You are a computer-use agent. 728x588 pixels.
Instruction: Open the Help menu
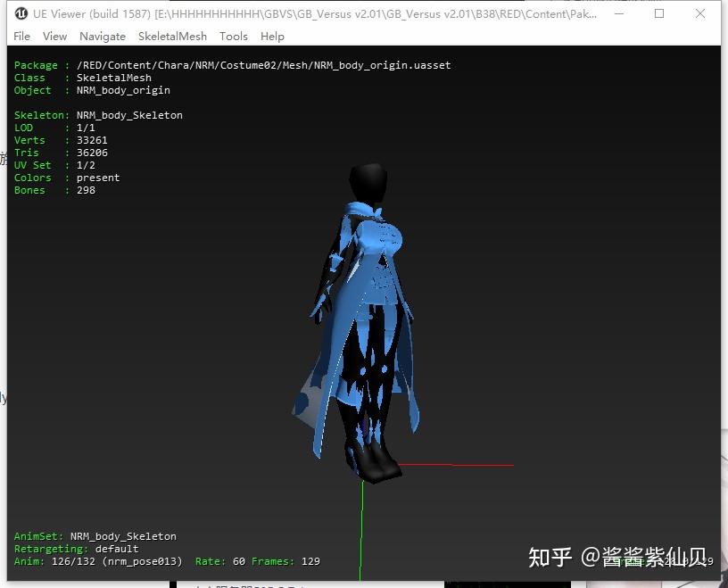[x=272, y=37]
